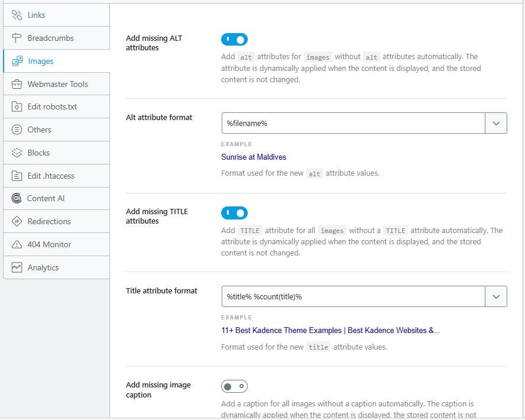Viewport: 525px width, 420px height.
Task: Click the Links sidebar icon
Action: (17, 15)
